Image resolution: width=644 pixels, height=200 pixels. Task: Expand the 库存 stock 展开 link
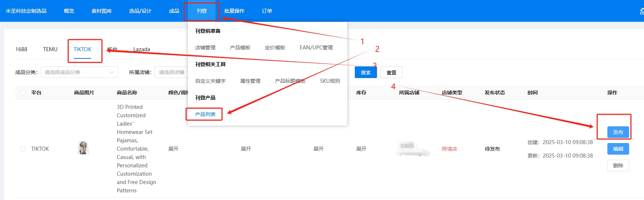[361, 149]
